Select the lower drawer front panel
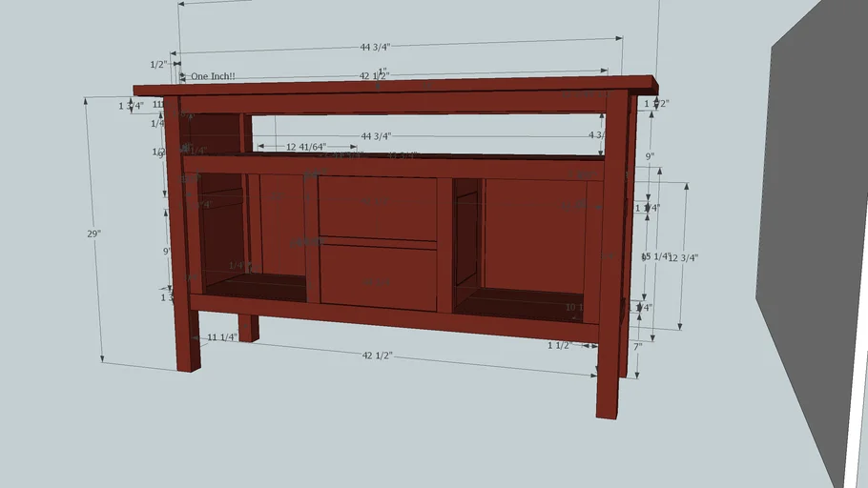 (x=377, y=276)
